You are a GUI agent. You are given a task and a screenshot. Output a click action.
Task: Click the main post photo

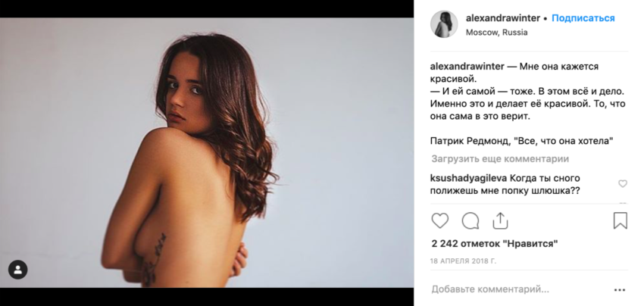click(207, 152)
